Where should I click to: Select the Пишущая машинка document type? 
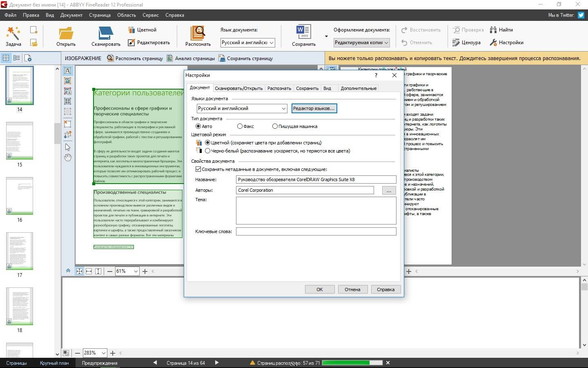pos(295,126)
